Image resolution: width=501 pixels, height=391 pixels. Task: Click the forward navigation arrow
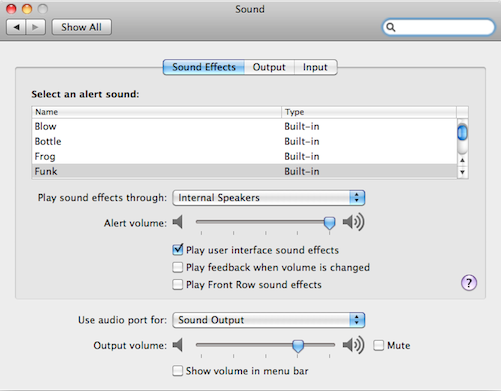click(35, 27)
